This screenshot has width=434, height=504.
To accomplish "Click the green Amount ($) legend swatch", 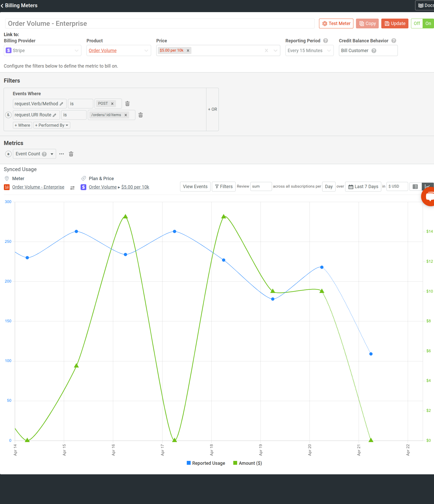I will (x=235, y=463).
